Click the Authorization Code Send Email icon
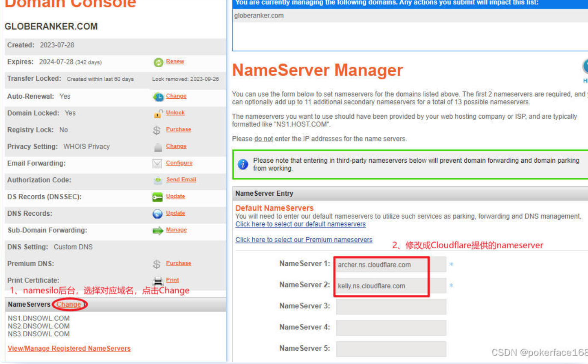Screen dimensions: 588x364 pyautogui.click(x=158, y=181)
